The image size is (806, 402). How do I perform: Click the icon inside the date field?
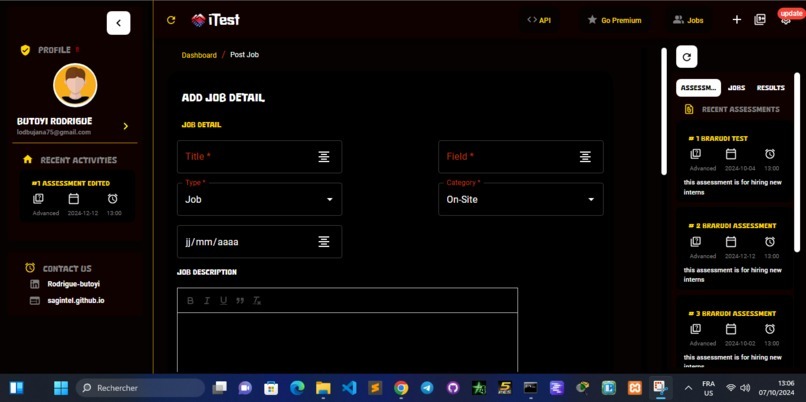point(324,242)
